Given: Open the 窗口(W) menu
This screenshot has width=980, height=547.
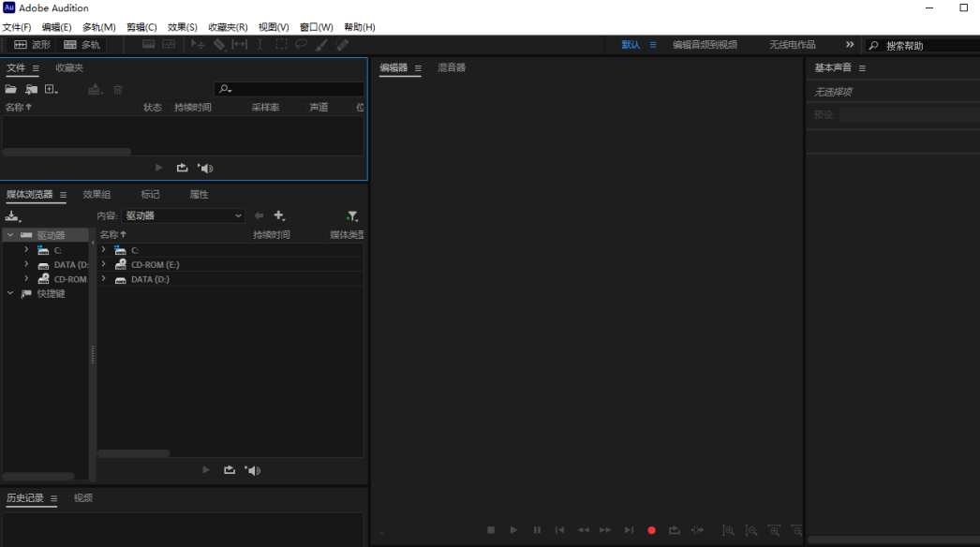Looking at the screenshot, I should point(317,27).
